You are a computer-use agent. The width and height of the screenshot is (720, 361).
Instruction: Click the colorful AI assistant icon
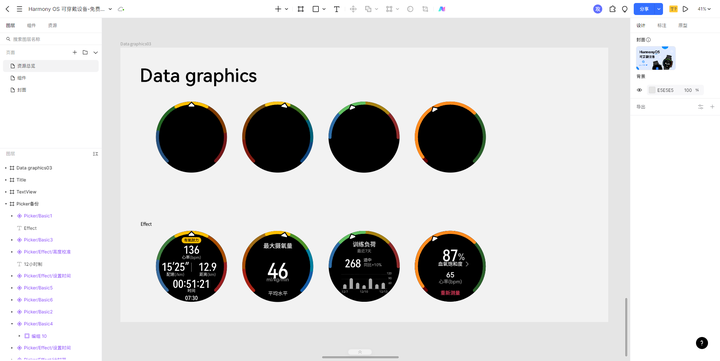pyautogui.click(x=442, y=9)
